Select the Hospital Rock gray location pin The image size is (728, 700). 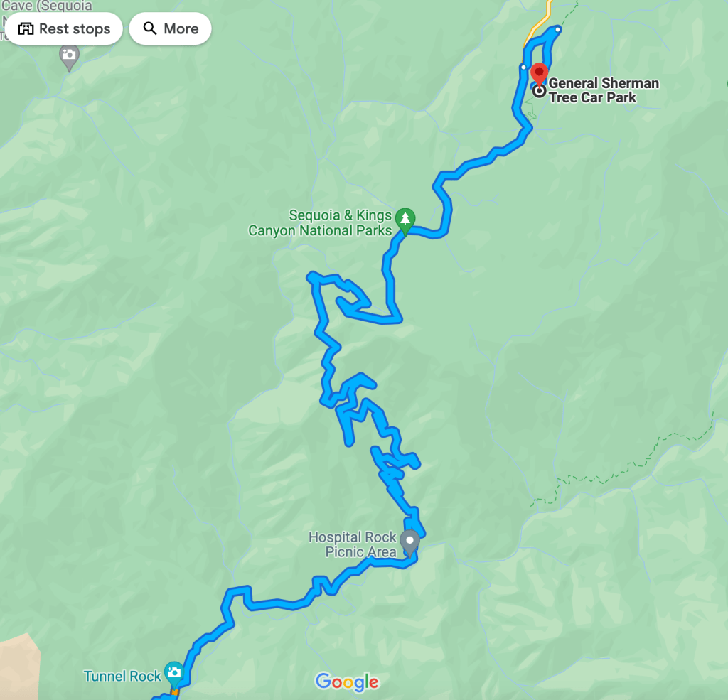(x=409, y=543)
